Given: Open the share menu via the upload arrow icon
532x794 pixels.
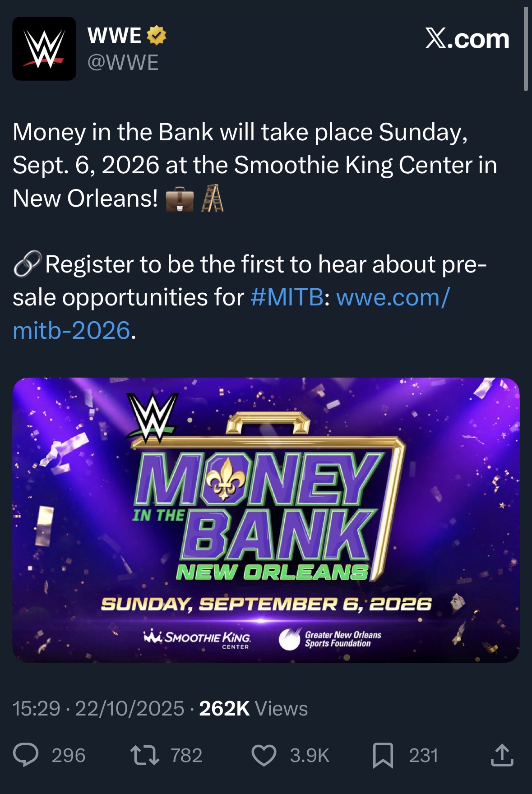Looking at the screenshot, I should (x=502, y=755).
